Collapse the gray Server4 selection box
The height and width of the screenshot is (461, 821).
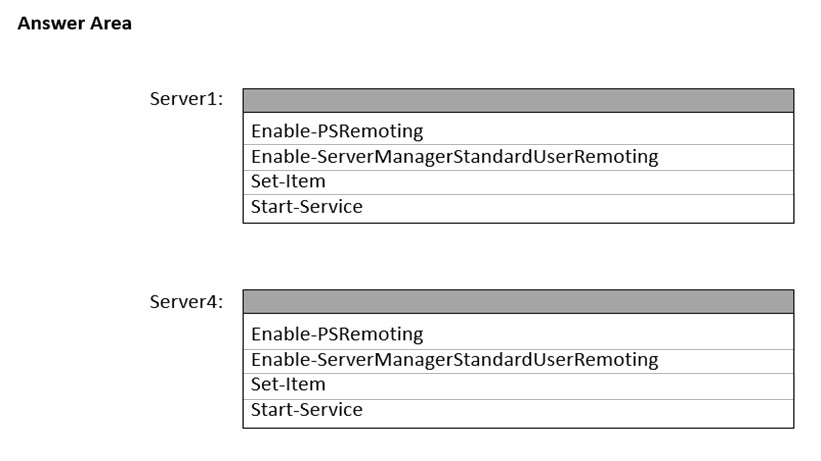(x=518, y=301)
